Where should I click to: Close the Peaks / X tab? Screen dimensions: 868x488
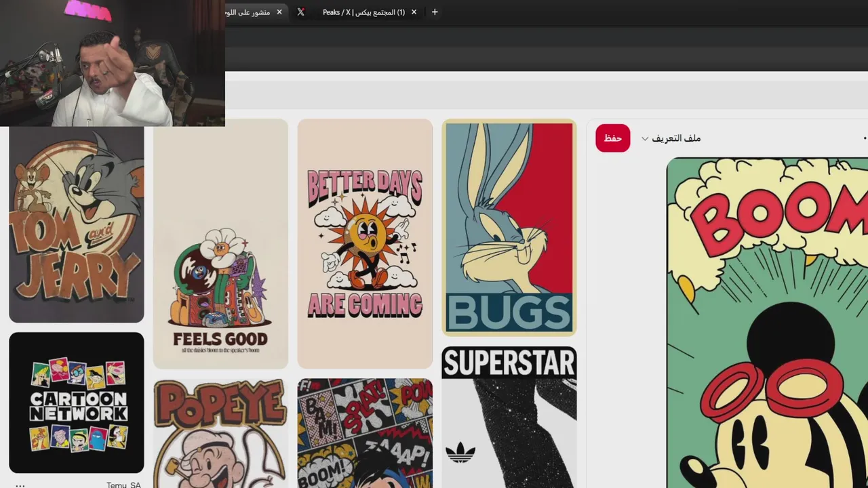(x=414, y=12)
